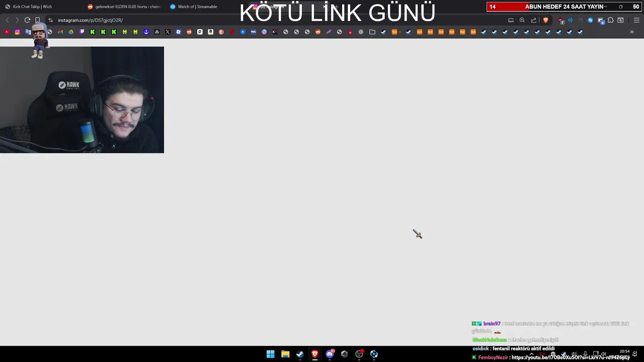Open the zoom magnifier in the address bar

point(522,20)
